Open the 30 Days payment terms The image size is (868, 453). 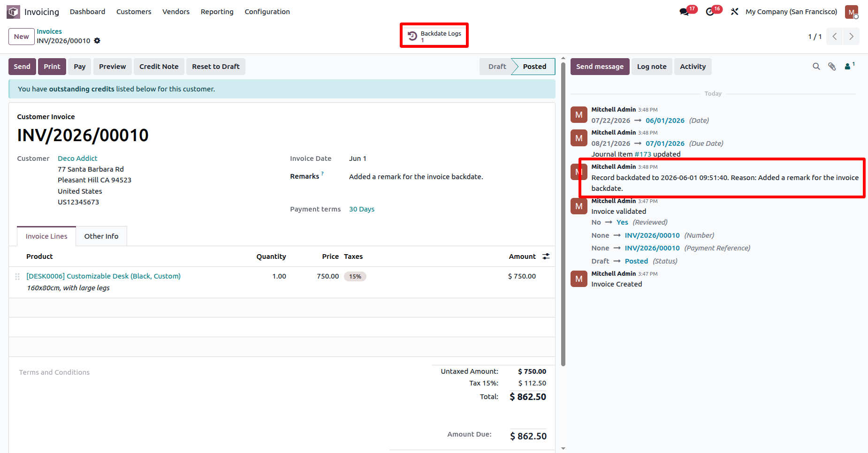(362, 209)
